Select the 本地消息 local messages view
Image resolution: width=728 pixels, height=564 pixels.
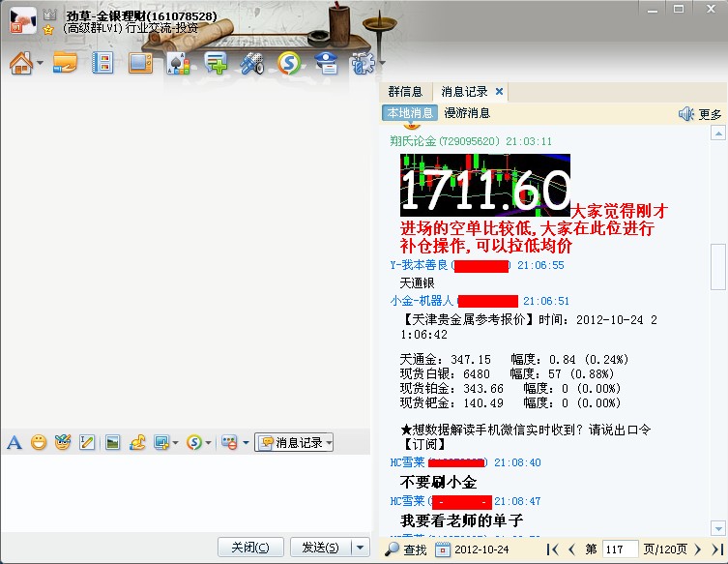[x=410, y=113]
